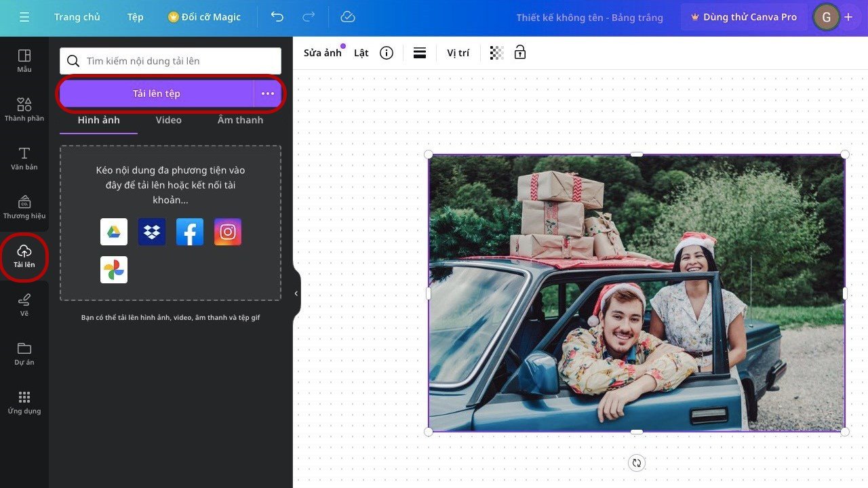868x488 pixels.
Task: Open the hamburger main menu
Action: click(24, 17)
